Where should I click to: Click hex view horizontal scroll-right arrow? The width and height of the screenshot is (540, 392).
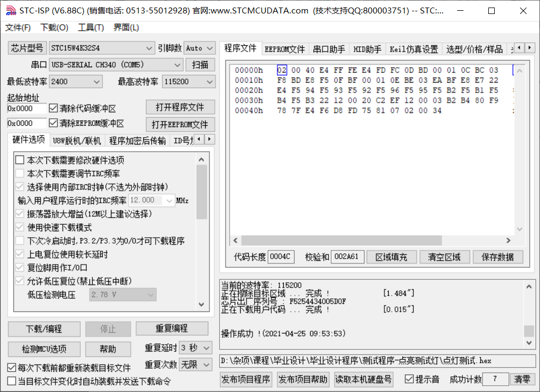click(x=508, y=240)
